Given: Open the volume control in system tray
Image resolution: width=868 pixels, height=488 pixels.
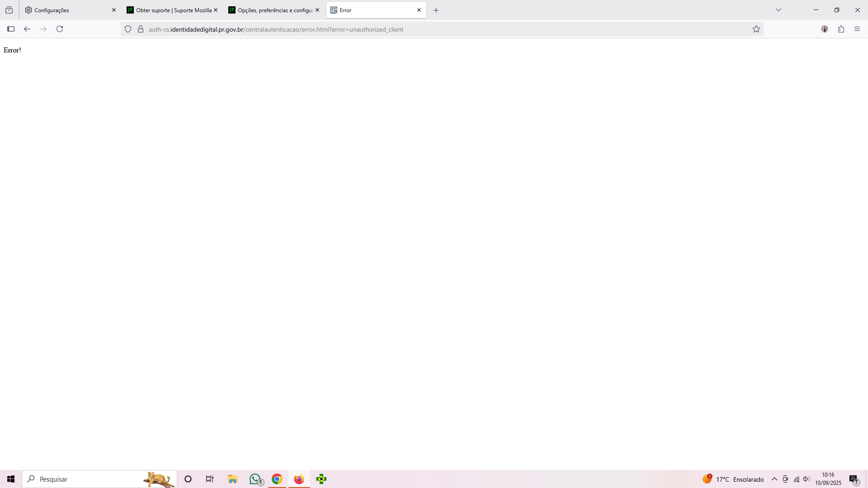Looking at the screenshot, I should point(807,479).
